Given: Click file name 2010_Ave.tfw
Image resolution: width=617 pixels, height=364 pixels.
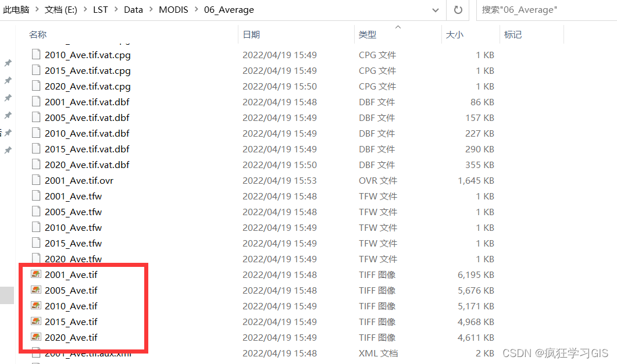Looking at the screenshot, I should click(73, 229).
